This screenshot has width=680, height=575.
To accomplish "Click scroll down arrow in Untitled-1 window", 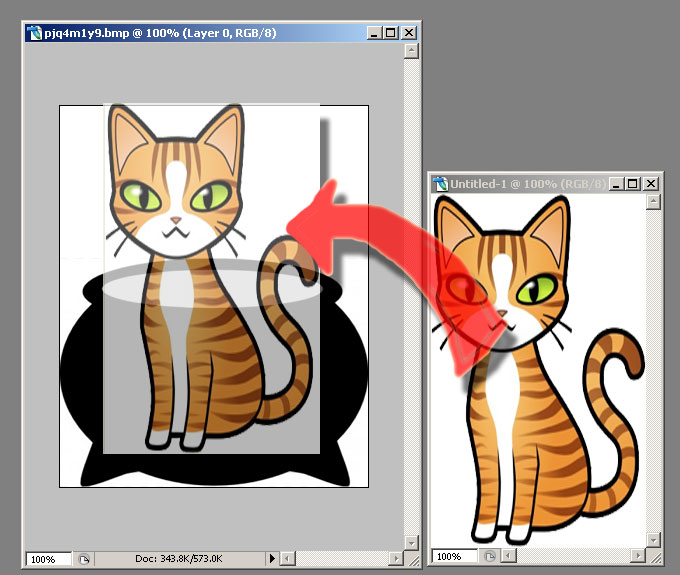I will (x=653, y=540).
